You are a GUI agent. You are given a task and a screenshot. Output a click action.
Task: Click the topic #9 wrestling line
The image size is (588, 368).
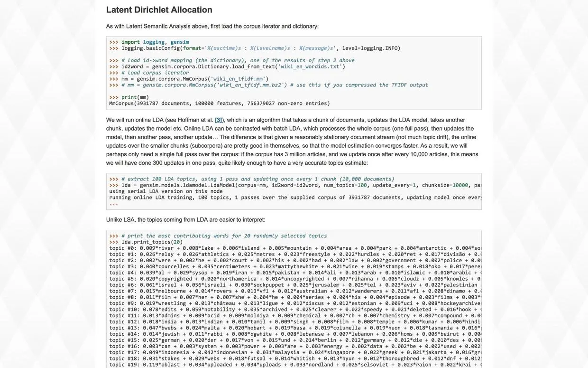click(295, 304)
